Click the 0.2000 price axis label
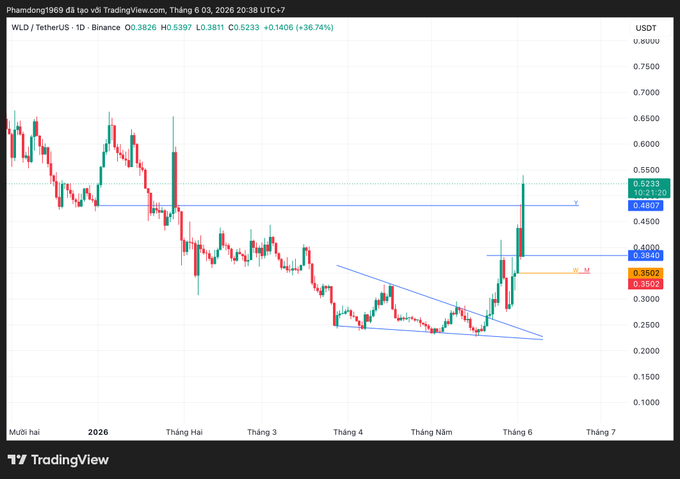680x479 pixels. click(646, 351)
